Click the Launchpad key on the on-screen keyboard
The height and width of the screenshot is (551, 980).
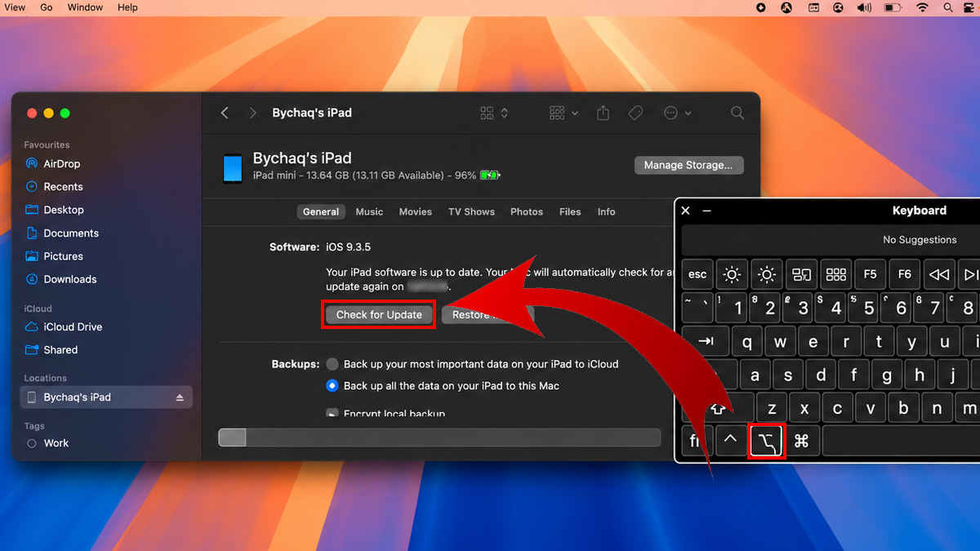click(836, 274)
